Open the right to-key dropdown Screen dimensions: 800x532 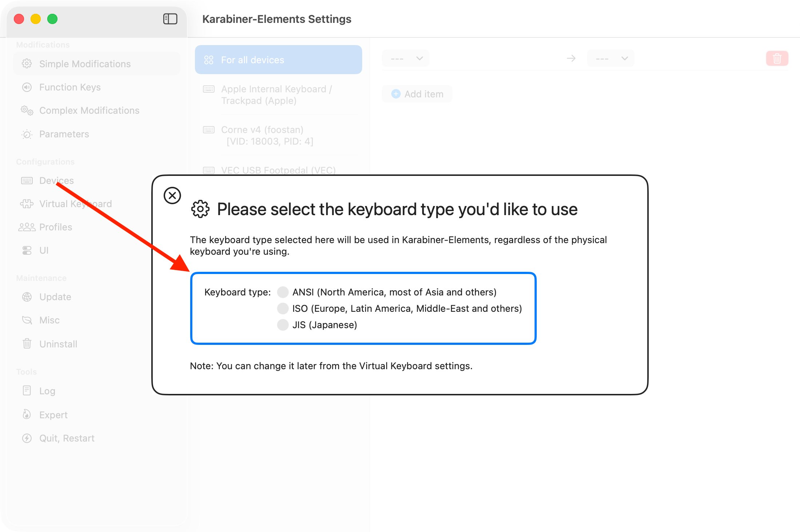611,59
